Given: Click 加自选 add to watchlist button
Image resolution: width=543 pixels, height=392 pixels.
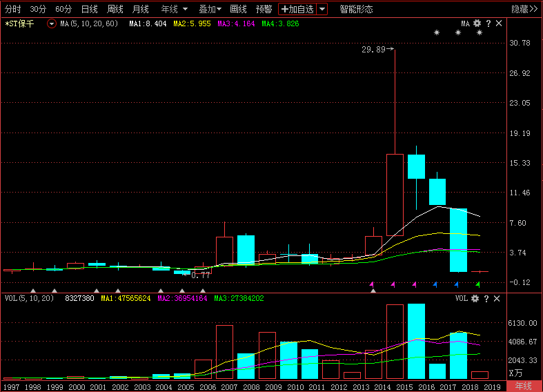Looking at the screenshot, I should [x=297, y=9].
